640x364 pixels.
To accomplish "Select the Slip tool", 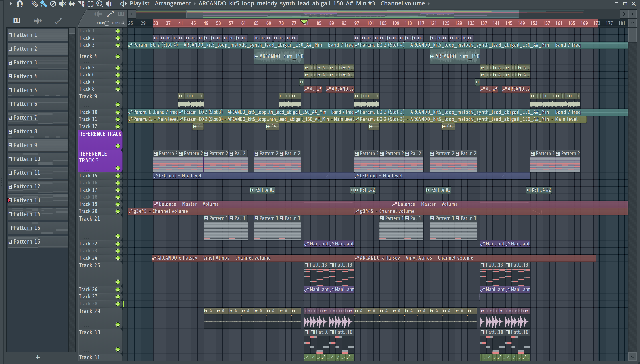I will (x=72, y=4).
